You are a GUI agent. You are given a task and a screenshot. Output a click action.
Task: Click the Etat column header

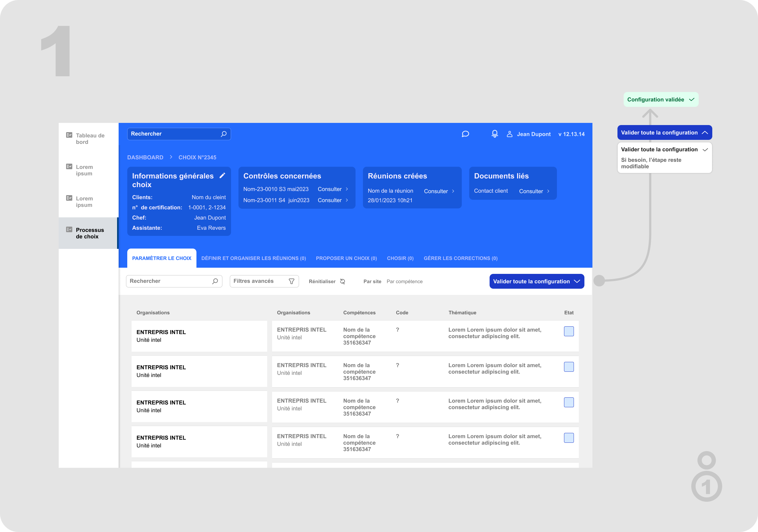(x=568, y=312)
